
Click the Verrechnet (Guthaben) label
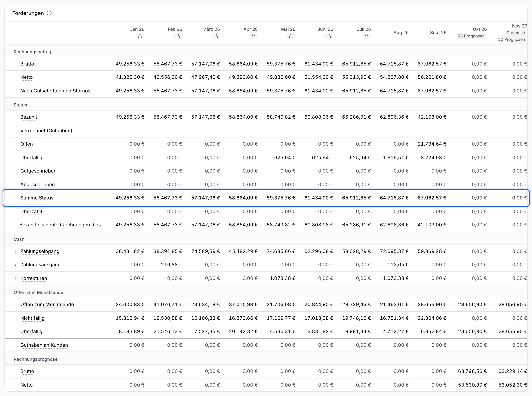[x=46, y=131]
